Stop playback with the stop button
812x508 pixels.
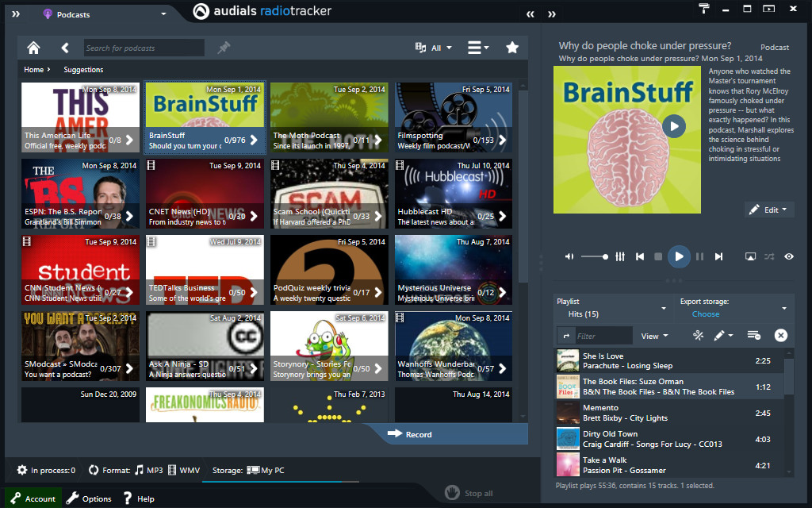click(658, 256)
